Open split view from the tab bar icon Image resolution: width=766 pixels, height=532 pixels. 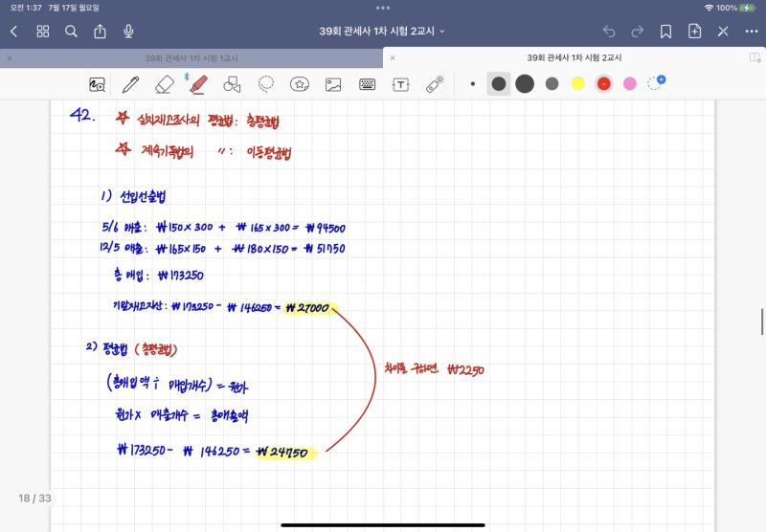pos(755,57)
